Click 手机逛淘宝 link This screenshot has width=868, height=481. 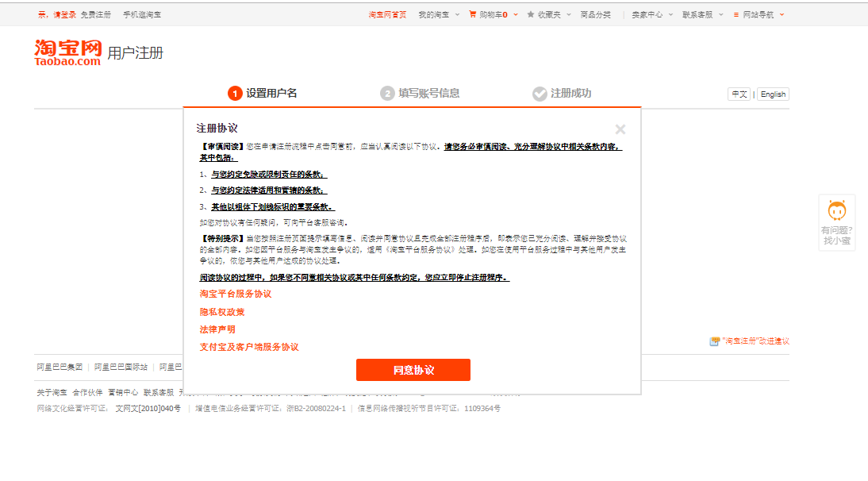[x=142, y=15]
